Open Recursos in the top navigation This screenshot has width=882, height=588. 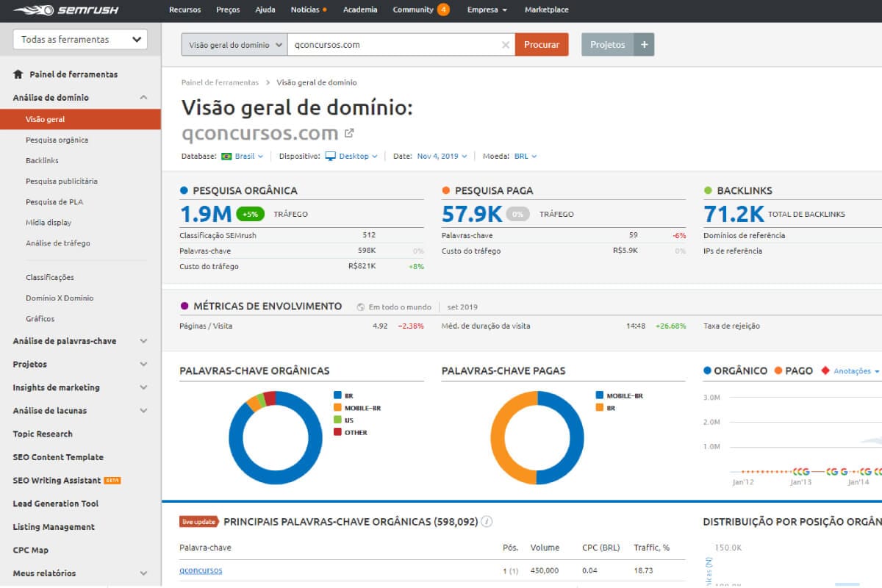184,10
